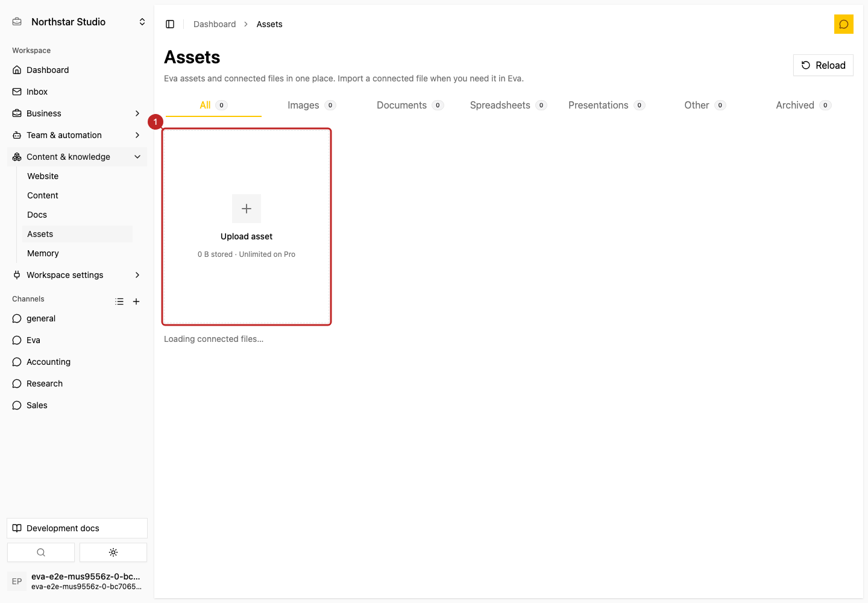Open the Eva channel
This screenshot has width=868, height=603.
tap(77, 340)
